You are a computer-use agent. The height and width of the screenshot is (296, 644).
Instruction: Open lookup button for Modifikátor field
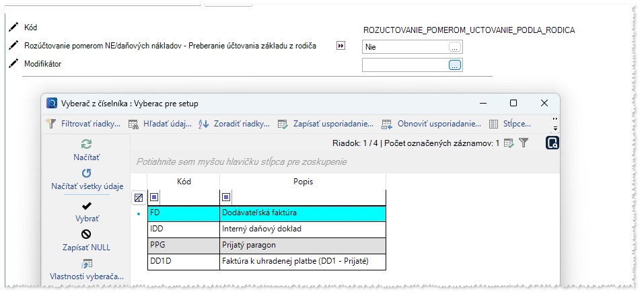455,65
